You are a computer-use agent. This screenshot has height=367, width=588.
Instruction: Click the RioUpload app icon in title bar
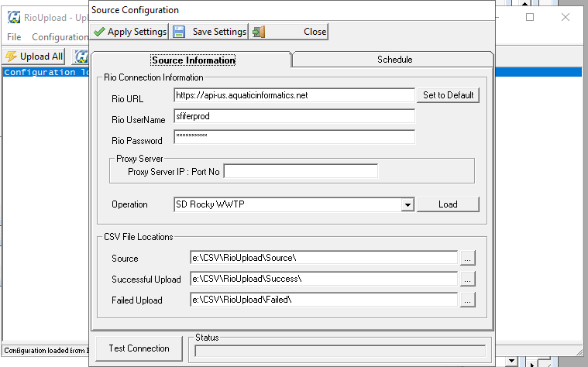click(x=13, y=17)
